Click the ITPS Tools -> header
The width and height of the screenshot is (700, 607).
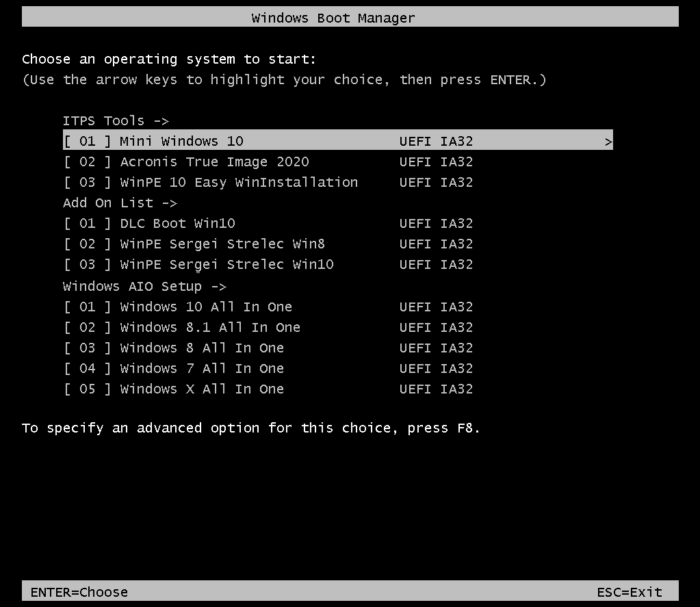click(x=116, y=120)
